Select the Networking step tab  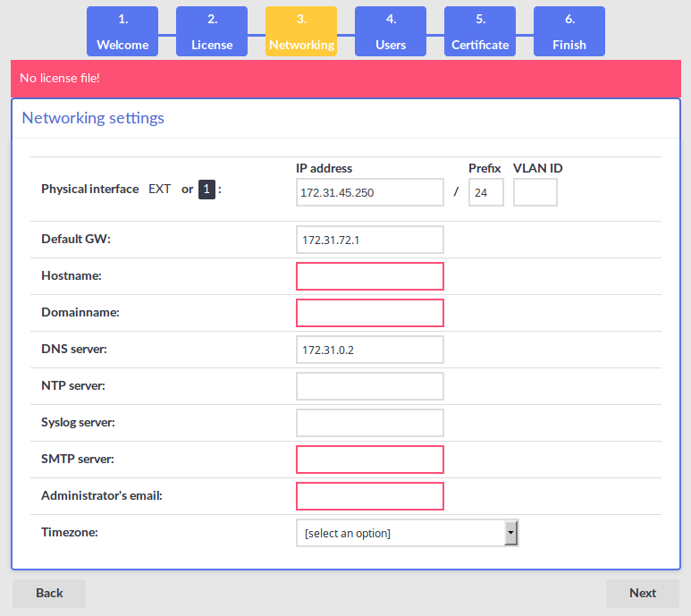pyautogui.click(x=301, y=32)
